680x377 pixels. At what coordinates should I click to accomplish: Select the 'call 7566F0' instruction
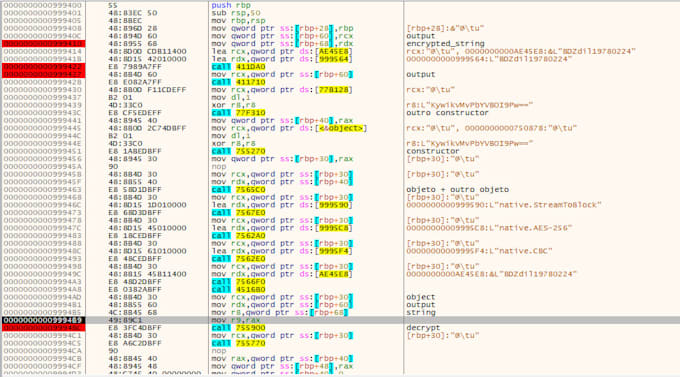click(239, 282)
